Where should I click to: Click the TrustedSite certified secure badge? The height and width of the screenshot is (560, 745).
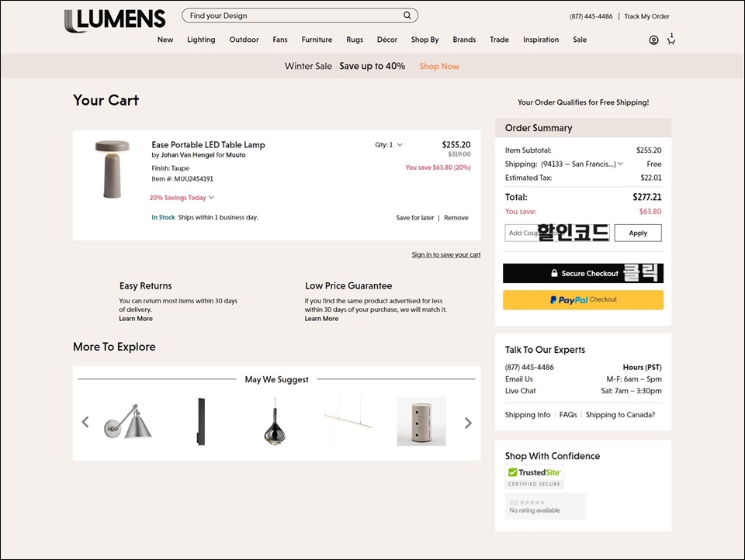(535, 476)
